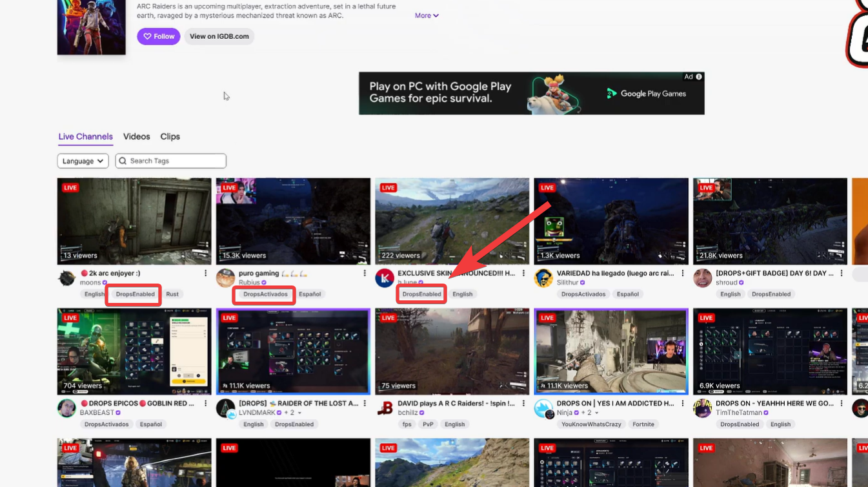The width and height of the screenshot is (868, 487).
Task: Open the Language filter dropdown
Action: coord(83,161)
